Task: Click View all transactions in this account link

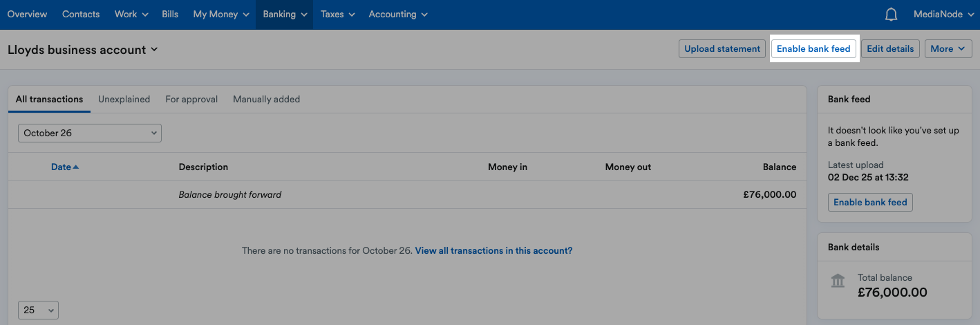Action: point(493,251)
